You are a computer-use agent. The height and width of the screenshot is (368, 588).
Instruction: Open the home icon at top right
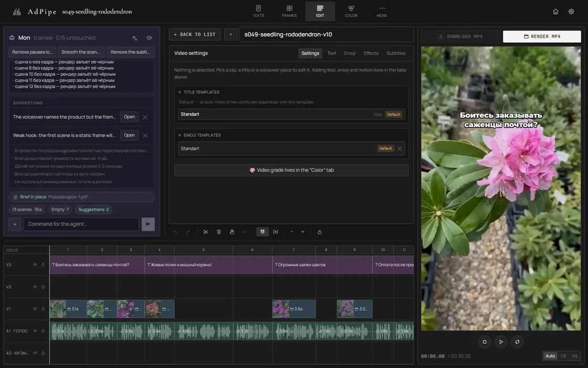[556, 12]
